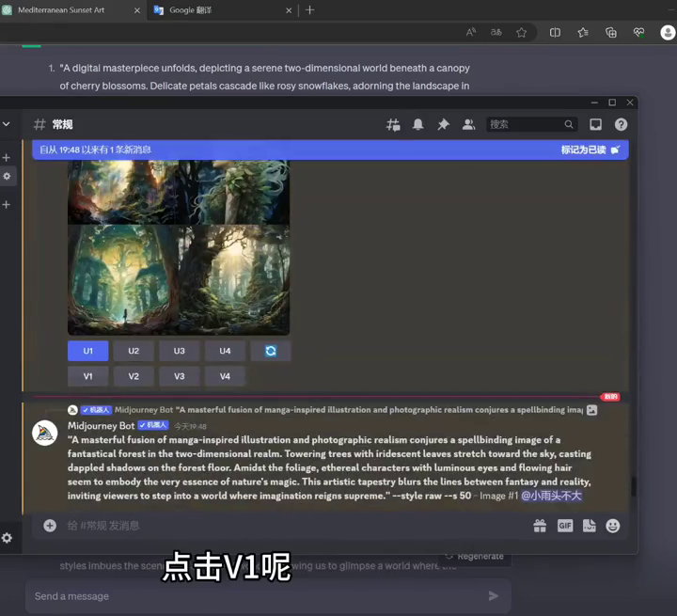Open the browser favorites list icon
This screenshot has height=616, width=677.
(583, 32)
